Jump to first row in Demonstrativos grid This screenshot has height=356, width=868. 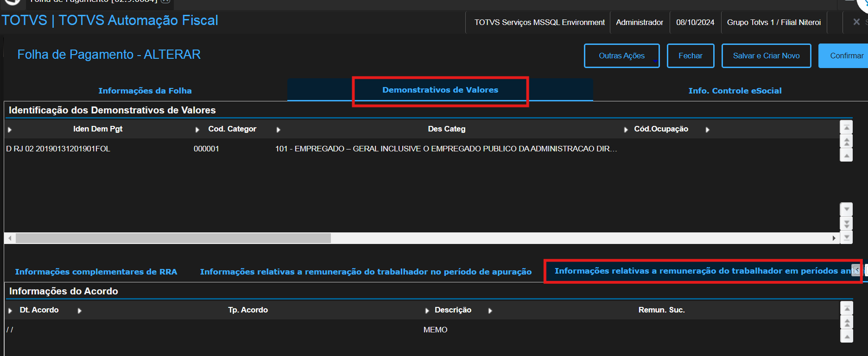tap(846, 127)
